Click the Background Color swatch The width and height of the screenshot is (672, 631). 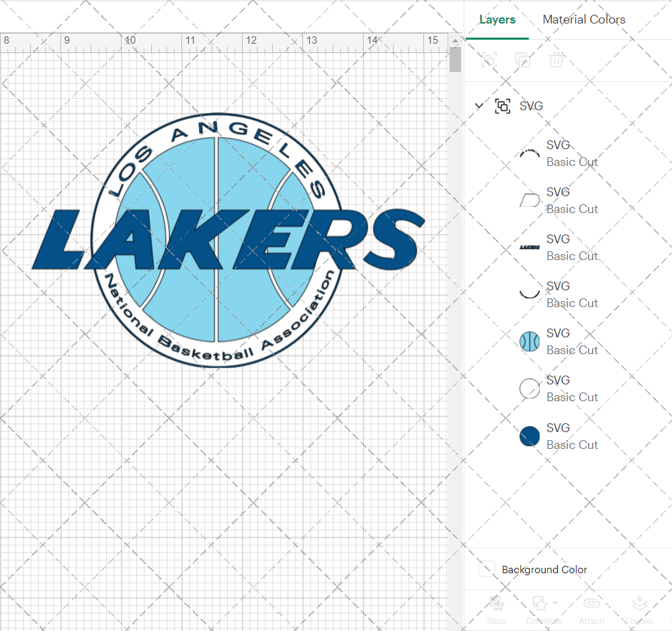pyautogui.click(x=487, y=569)
